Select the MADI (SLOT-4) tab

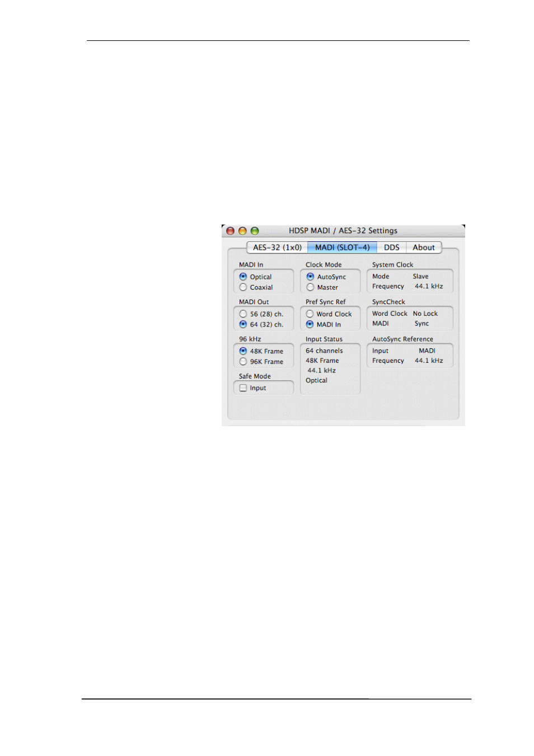342,248
